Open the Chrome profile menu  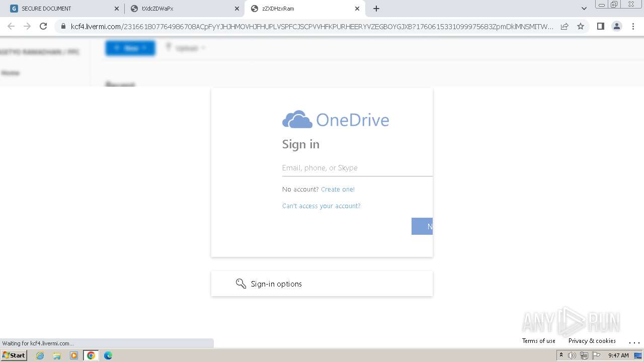617,27
